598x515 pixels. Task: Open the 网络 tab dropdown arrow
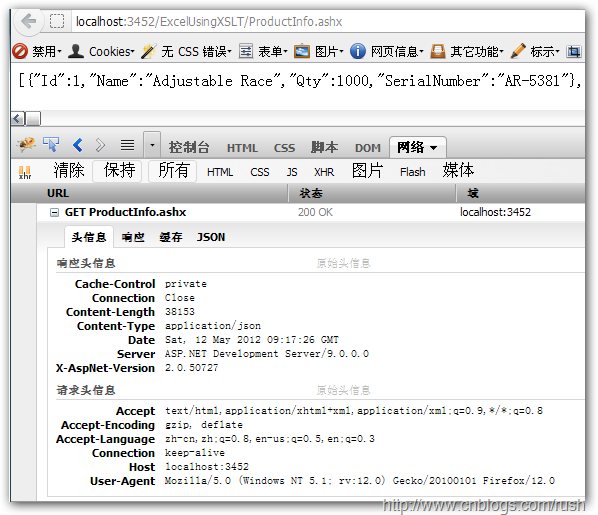point(434,148)
